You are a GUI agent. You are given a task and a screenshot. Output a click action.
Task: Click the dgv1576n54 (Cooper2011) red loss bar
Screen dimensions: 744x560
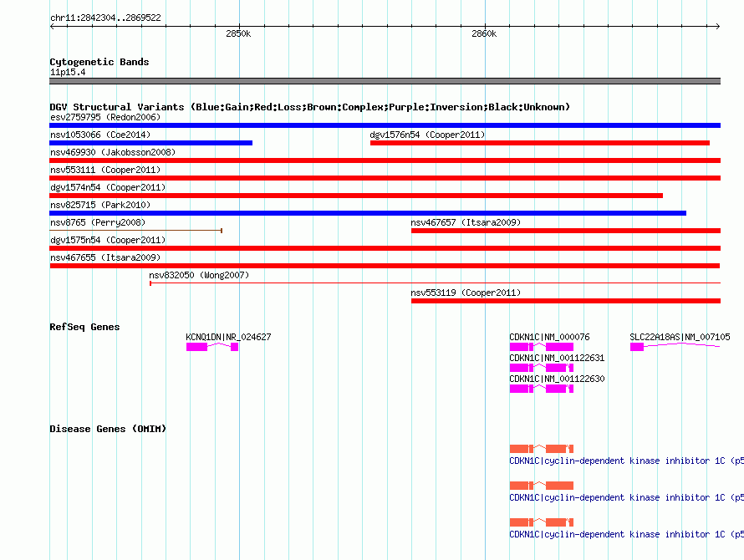point(539,143)
